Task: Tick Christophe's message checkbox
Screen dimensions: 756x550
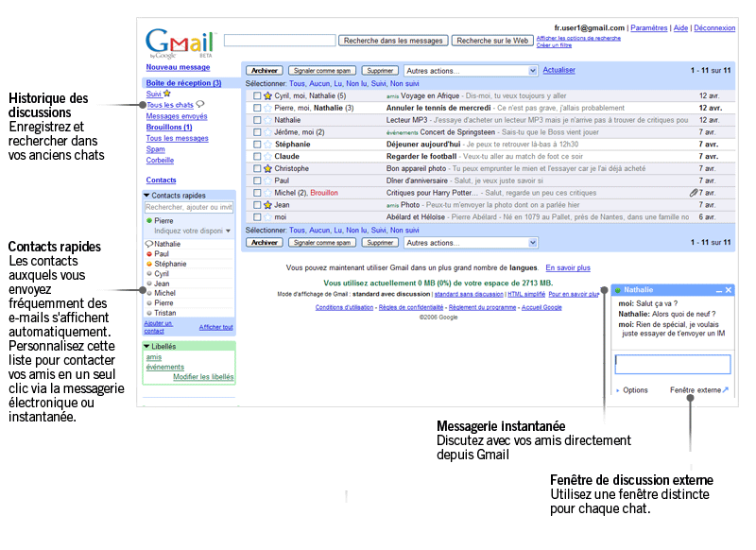Action: pyautogui.click(x=257, y=168)
